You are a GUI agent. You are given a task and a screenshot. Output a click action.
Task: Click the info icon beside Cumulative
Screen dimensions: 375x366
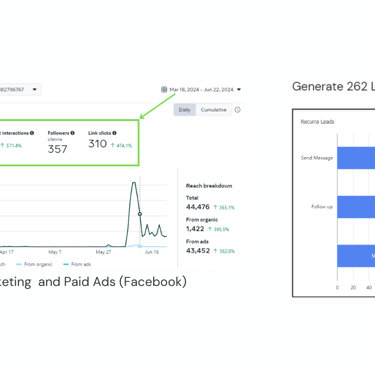tap(237, 110)
